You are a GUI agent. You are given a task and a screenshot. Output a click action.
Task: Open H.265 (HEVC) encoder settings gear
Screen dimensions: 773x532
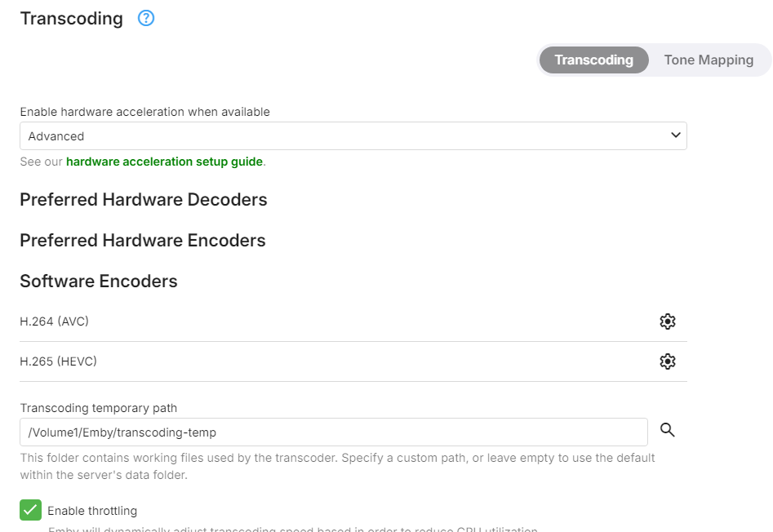tap(668, 361)
